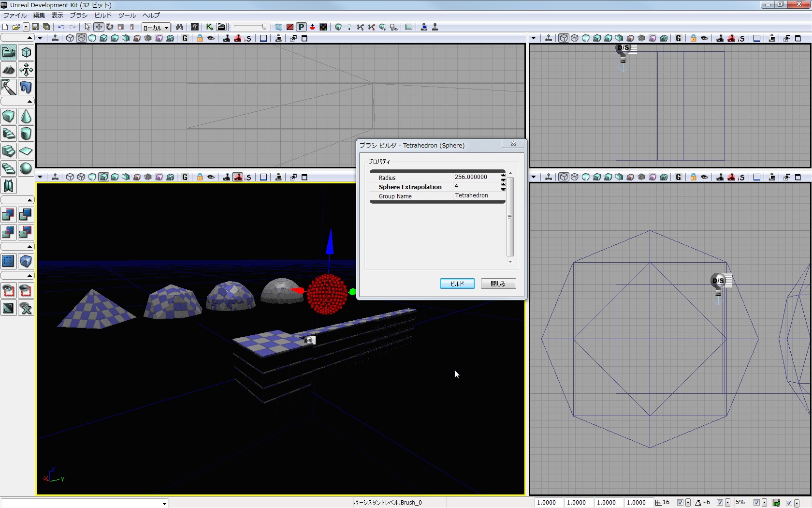Open the ローカル coordinate system dropdown
This screenshot has width=812, height=508.
tap(156, 28)
